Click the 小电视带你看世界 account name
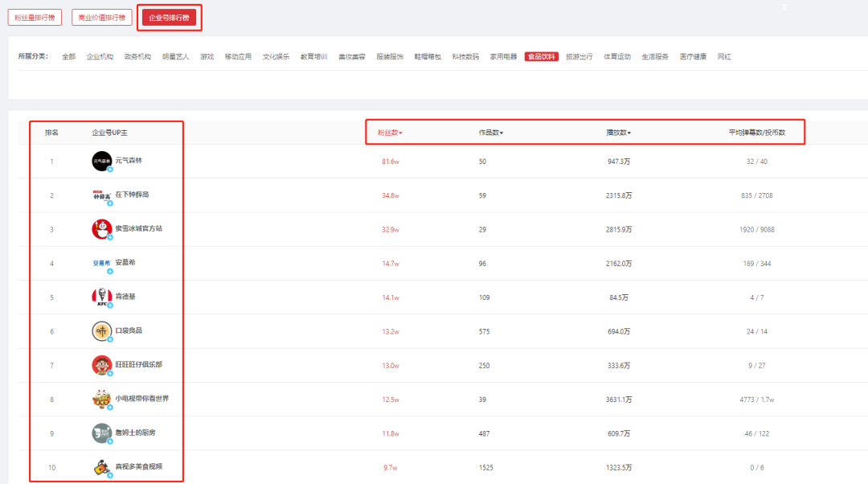The width and height of the screenshot is (868, 484). pos(141,398)
